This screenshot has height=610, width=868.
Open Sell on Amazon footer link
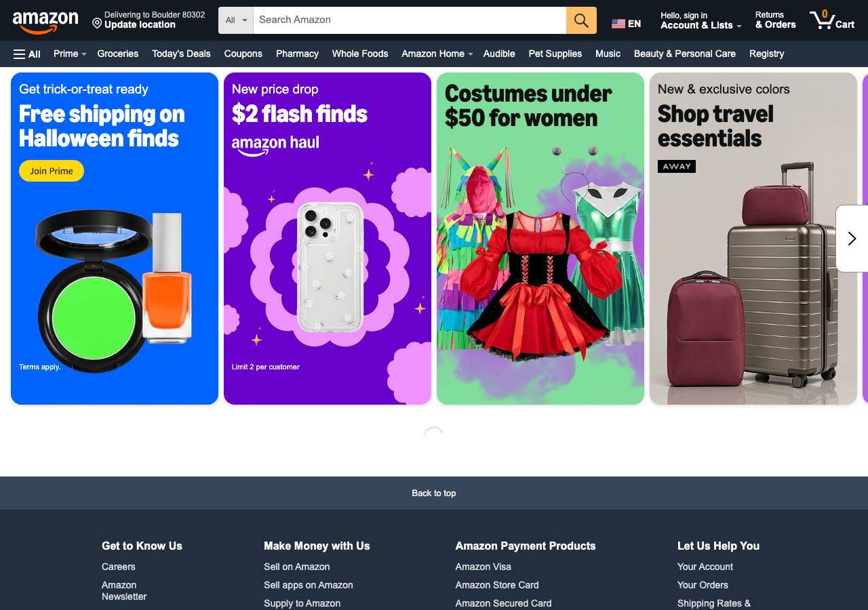pyautogui.click(x=297, y=567)
